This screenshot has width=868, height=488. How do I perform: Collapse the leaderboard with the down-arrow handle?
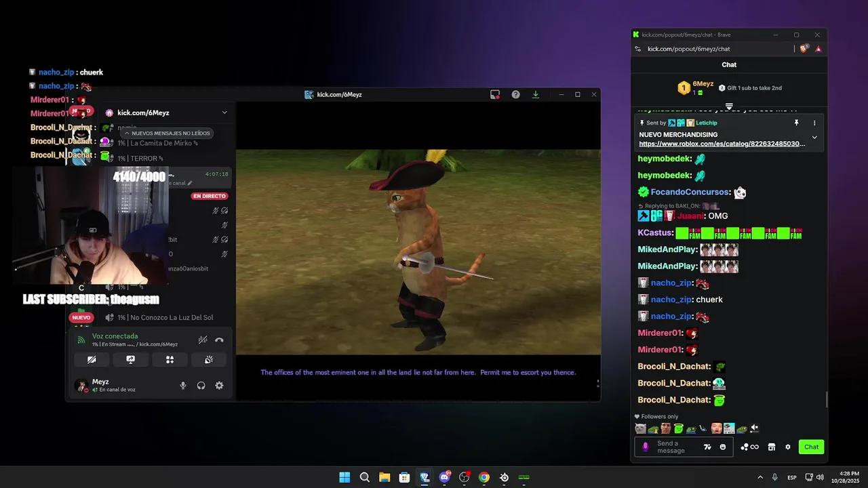[729, 106]
